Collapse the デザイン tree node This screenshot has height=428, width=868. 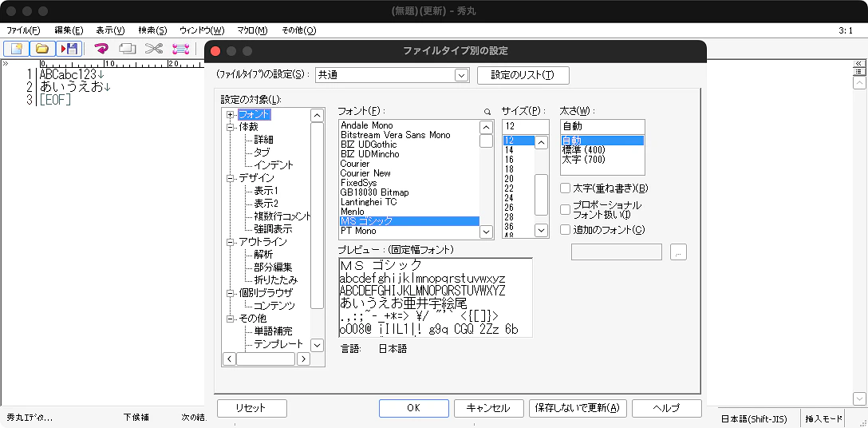[x=231, y=178]
